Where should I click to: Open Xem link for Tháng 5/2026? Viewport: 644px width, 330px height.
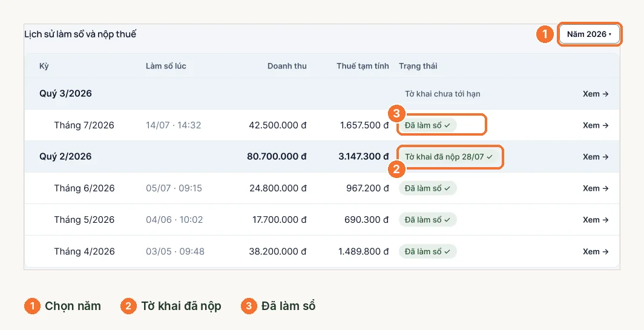[x=596, y=220]
